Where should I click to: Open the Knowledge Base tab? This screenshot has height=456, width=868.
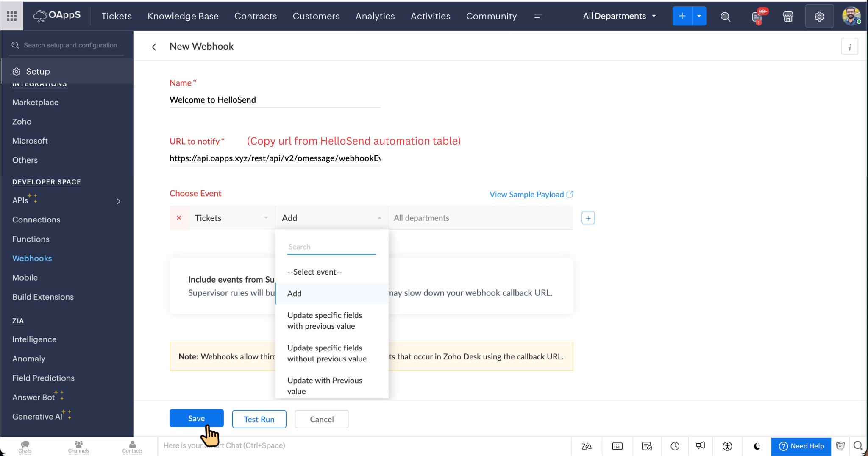click(183, 16)
